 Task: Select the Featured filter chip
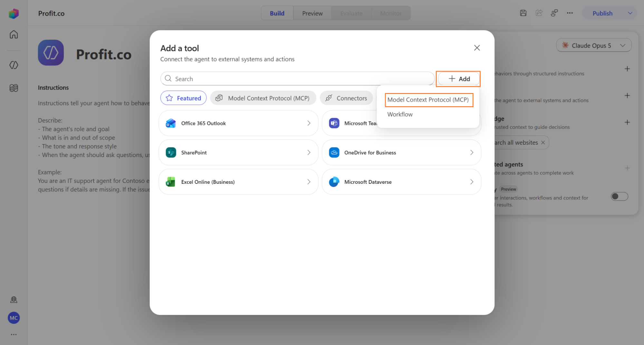183,98
